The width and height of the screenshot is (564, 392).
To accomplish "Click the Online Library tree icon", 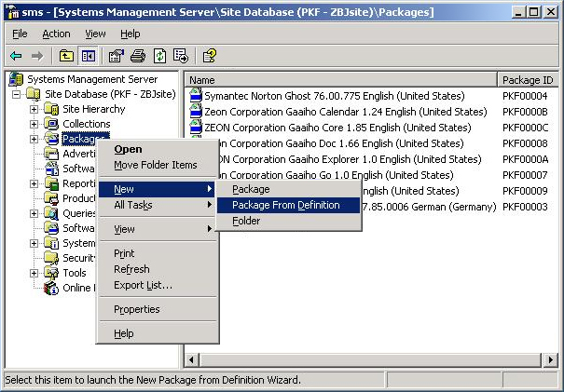I will [51, 288].
